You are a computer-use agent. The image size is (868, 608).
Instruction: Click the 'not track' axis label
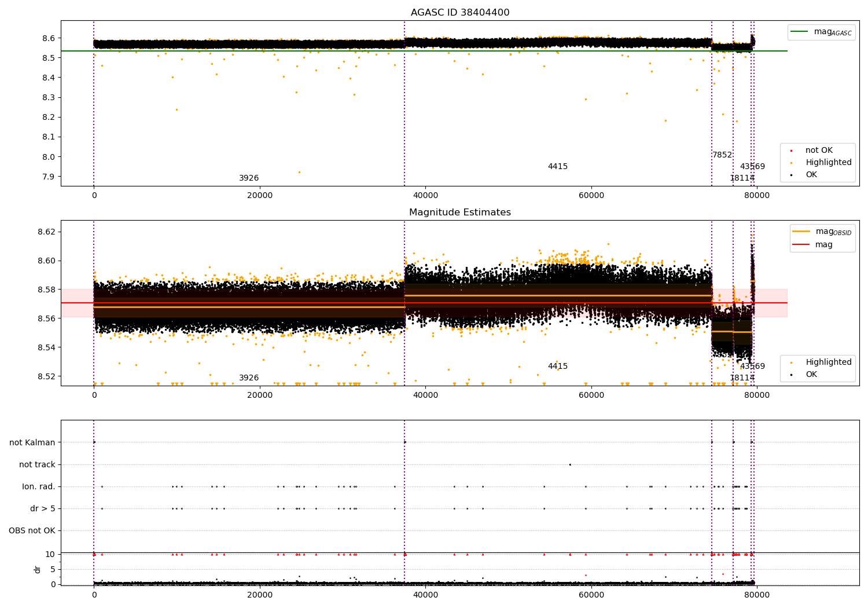[37, 465]
